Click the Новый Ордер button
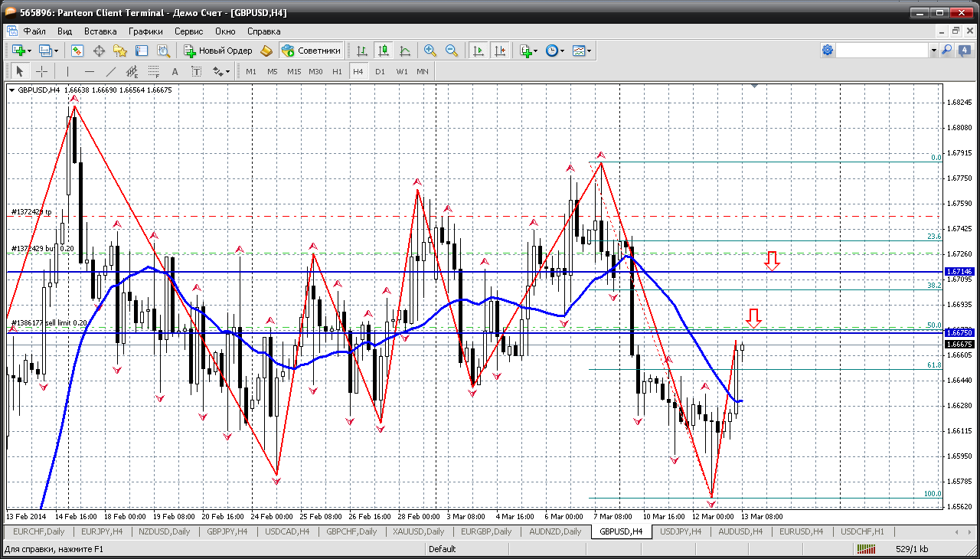This screenshot has height=559, width=980. pos(218,51)
